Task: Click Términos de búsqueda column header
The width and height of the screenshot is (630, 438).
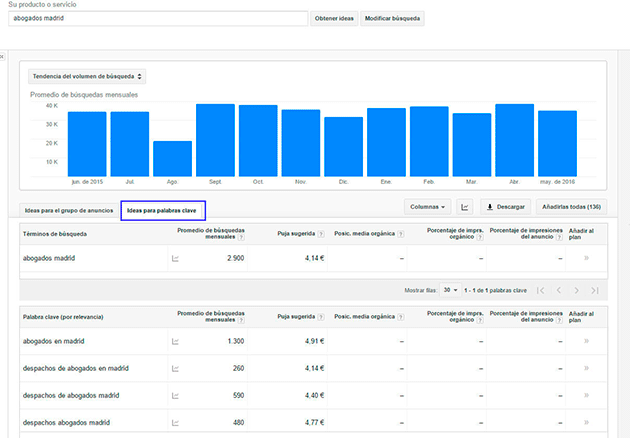Action: (55, 234)
